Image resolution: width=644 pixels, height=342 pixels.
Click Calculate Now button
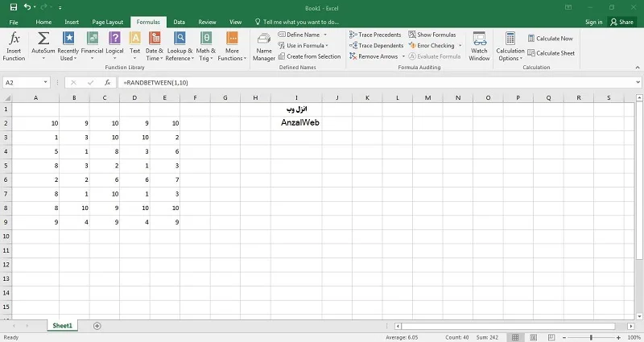tap(551, 38)
